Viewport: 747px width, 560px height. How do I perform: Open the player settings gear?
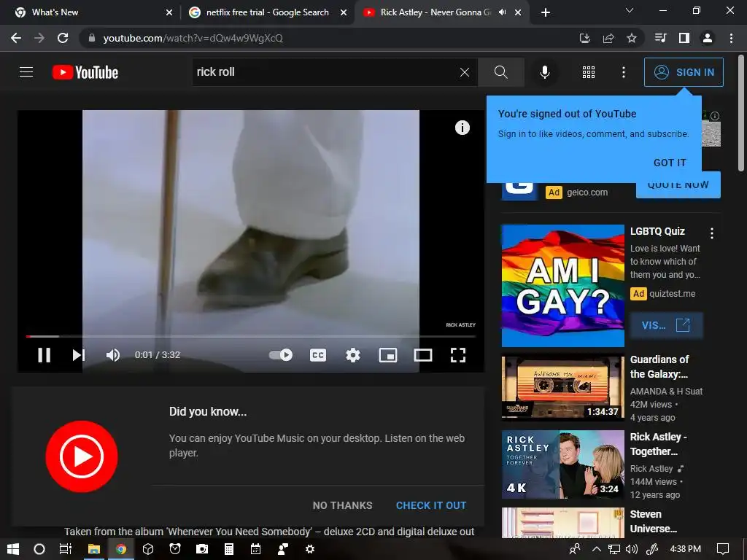352,355
